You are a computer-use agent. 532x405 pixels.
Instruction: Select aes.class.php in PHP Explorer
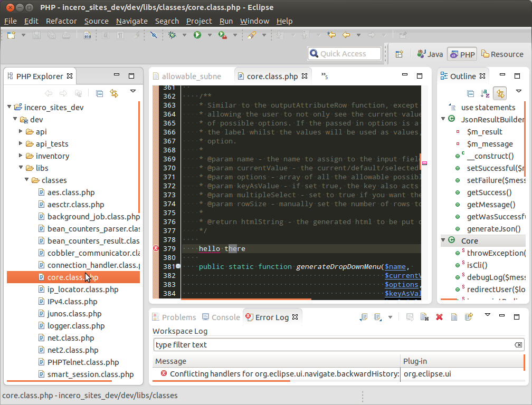(71, 192)
